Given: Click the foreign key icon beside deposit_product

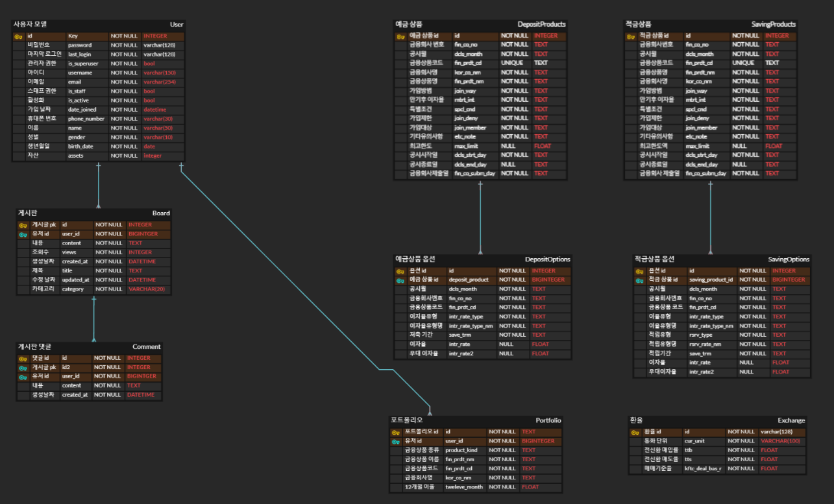Looking at the screenshot, I should (x=400, y=280).
